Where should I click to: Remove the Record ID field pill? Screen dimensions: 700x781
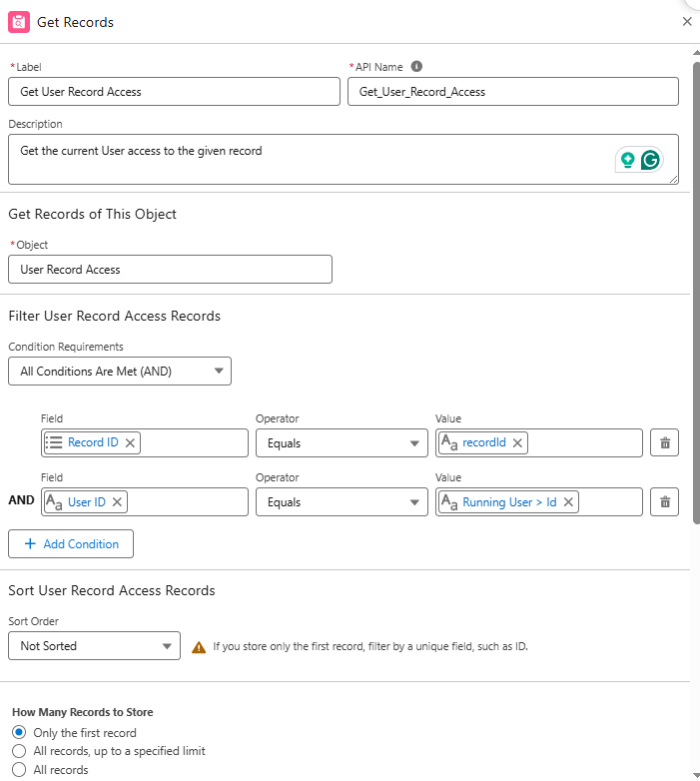130,442
